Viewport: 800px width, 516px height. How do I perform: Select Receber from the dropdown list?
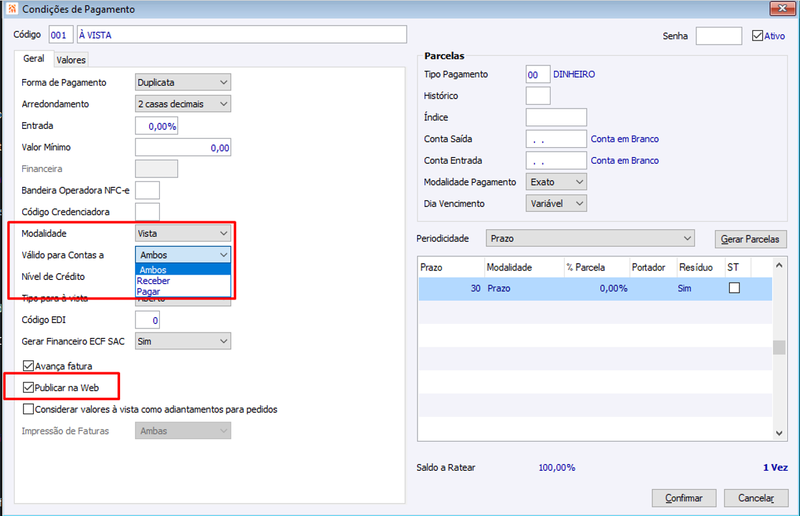pyautogui.click(x=183, y=281)
